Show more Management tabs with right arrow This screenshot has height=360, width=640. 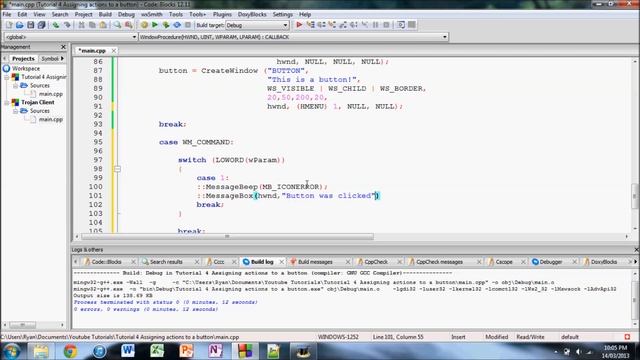pos(62,58)
